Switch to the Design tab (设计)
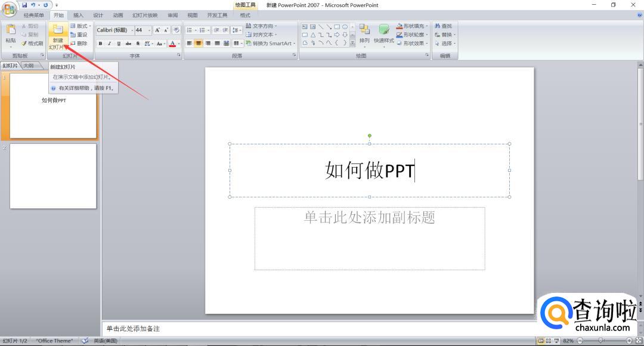644x346 pixels. (x=98, y=15)
